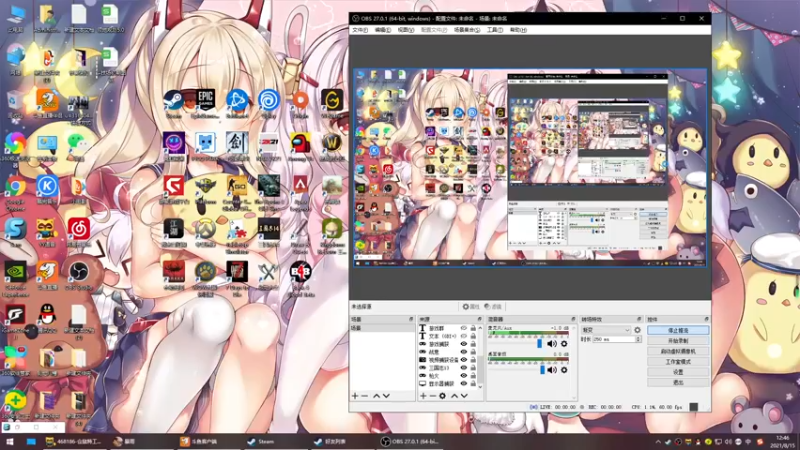
Task: Click the 开始录制 start recording button
Action: pyautogui.click(x=678, y=341)
